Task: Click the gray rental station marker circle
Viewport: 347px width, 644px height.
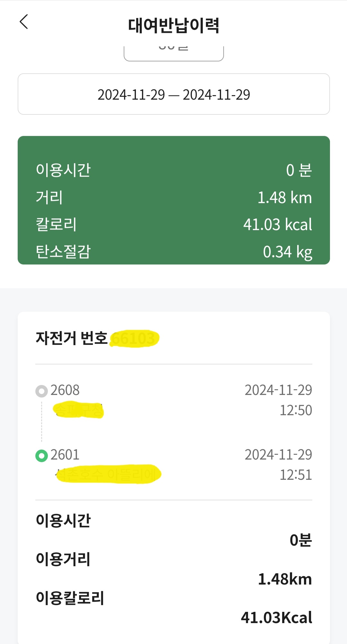Action: click(x=41, y=391)
